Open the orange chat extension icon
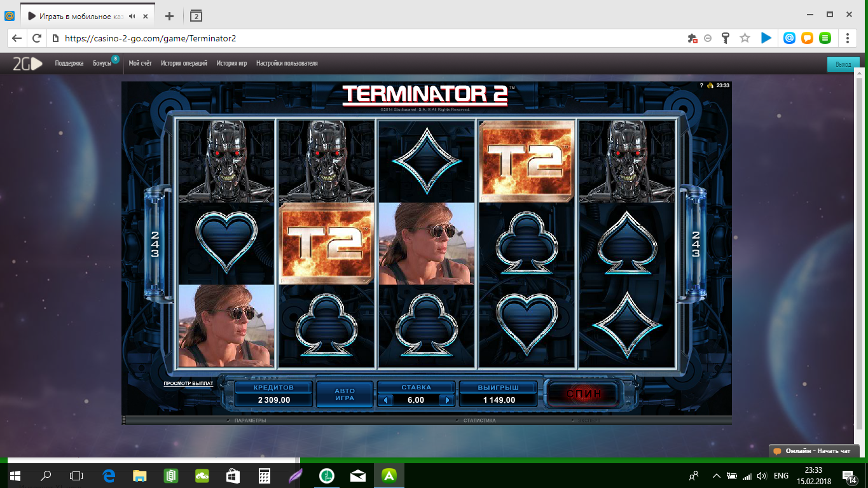Image resolution: width=868 pixels, height=488 pixels. point(807,38)
